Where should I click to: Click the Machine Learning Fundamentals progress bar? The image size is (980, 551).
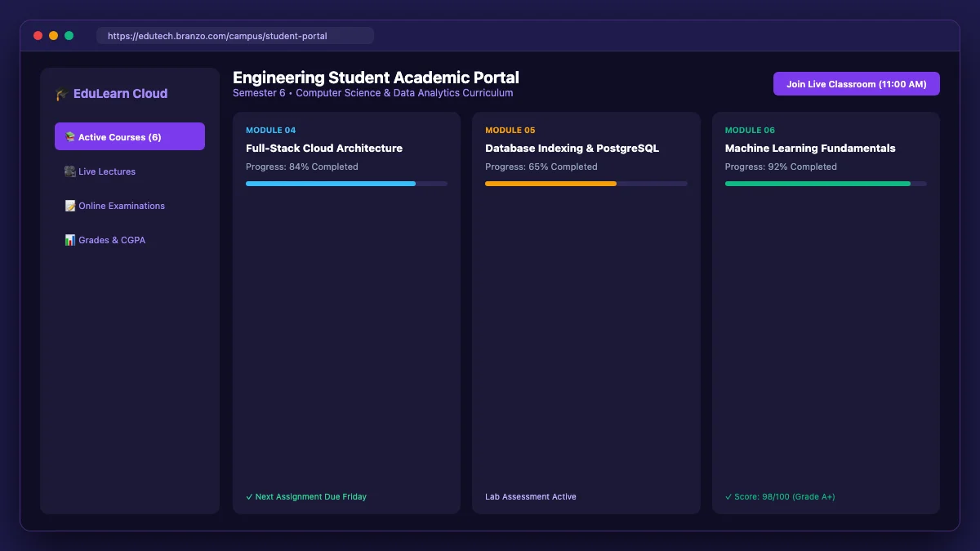[x=826, y=184]
